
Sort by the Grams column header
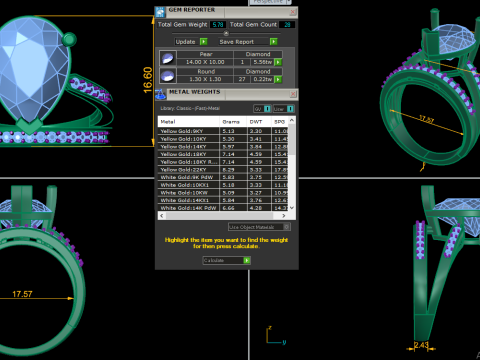point(233,122)
